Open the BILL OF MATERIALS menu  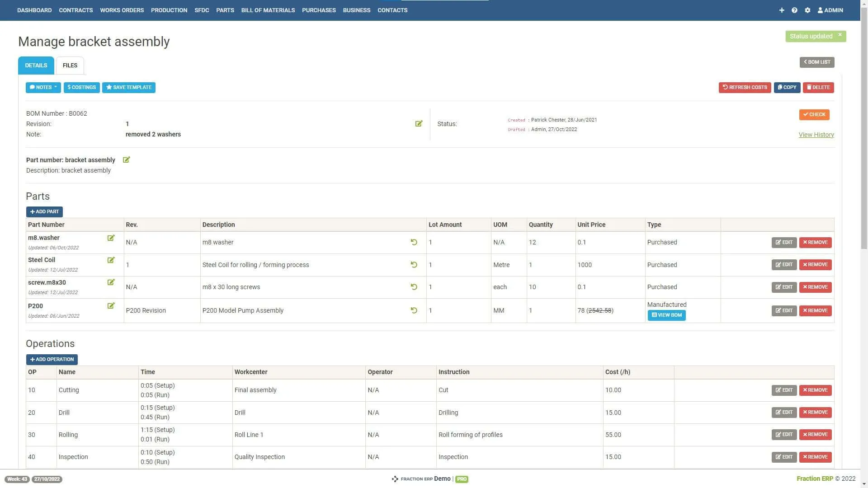coord(268,10)
